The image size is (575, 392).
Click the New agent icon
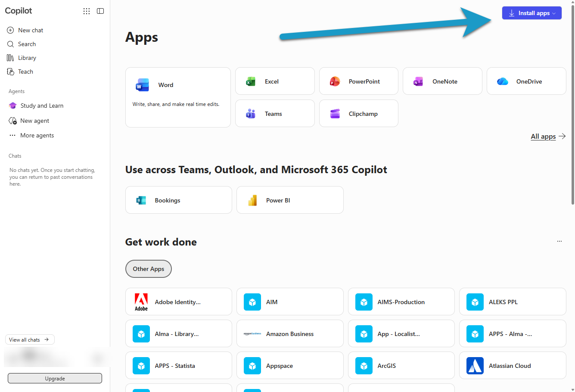click(x=13, y=121)
